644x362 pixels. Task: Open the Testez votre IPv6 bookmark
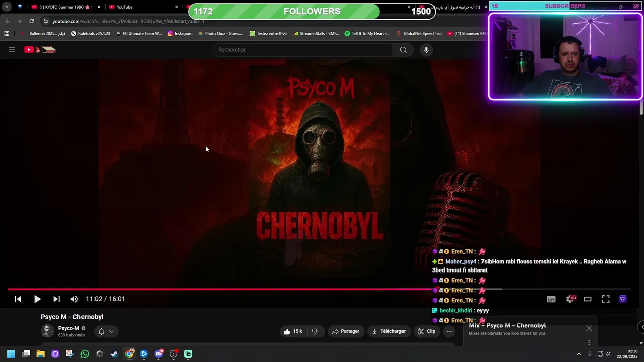[x=268, y=34]
